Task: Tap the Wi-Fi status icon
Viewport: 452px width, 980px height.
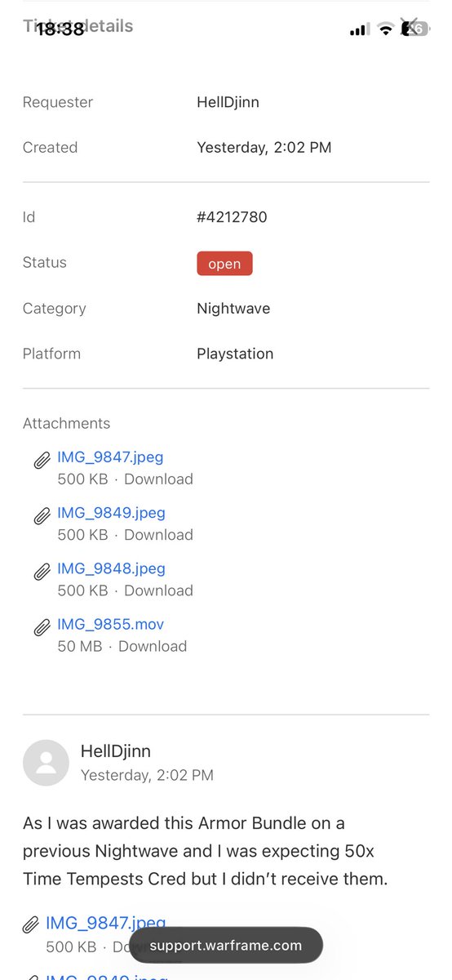Action: pyautogui.click(x=385, y=30)
